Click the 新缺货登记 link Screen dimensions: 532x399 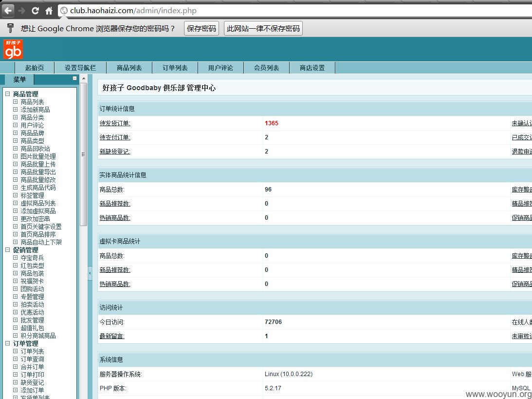115,152
